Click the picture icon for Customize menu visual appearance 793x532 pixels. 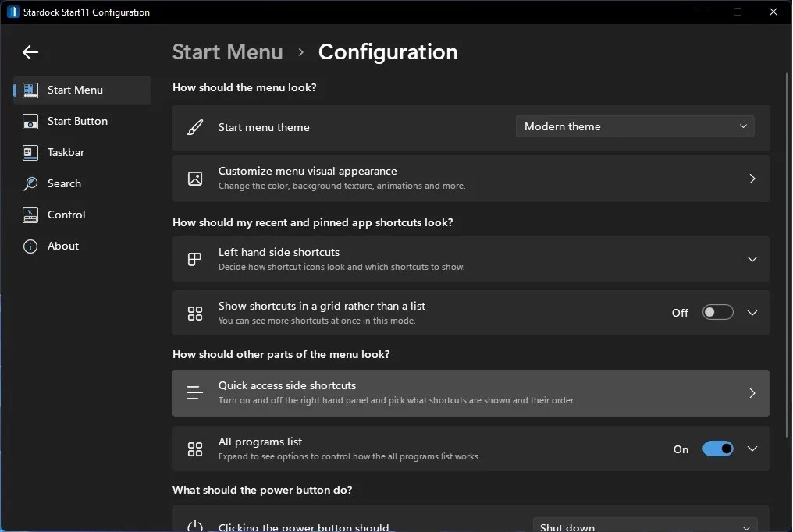(195, 179)
